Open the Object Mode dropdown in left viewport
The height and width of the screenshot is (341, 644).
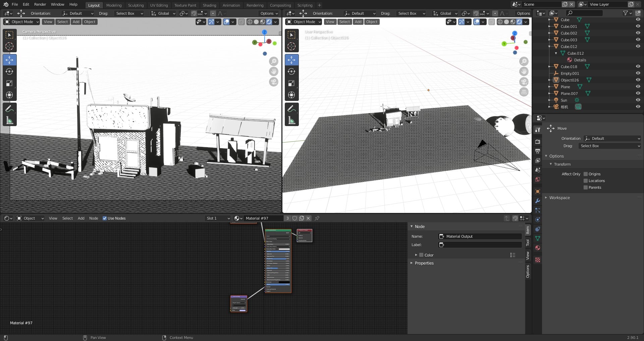[21, 22]
